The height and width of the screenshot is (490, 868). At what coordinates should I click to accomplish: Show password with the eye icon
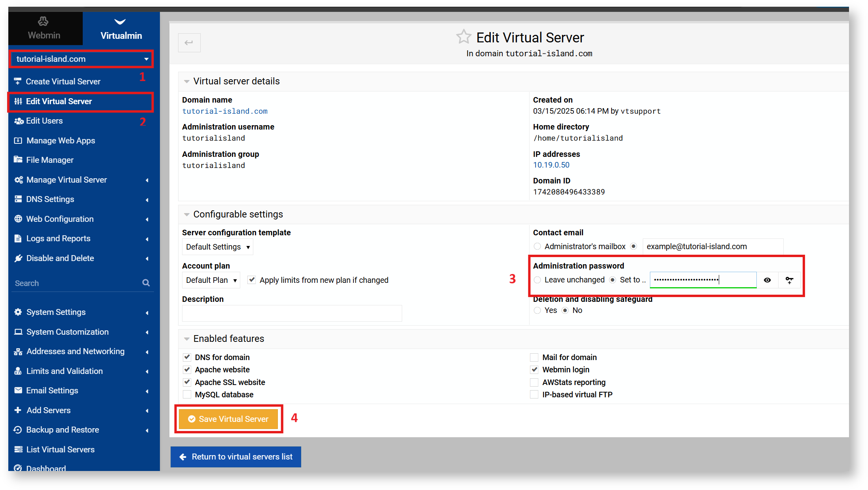(x=767, y=280)
